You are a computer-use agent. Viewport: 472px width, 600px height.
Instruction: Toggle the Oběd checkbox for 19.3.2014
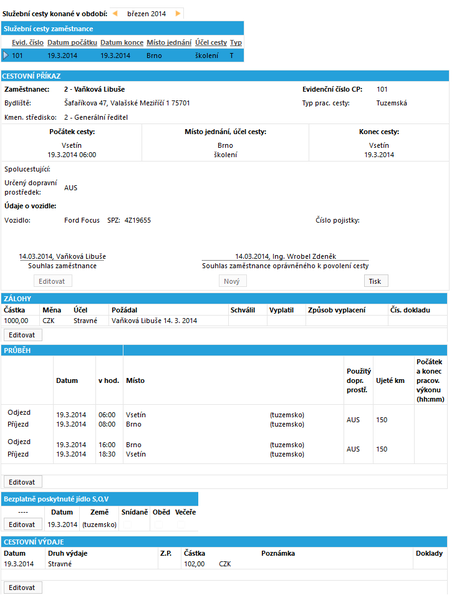coord(159,525)
